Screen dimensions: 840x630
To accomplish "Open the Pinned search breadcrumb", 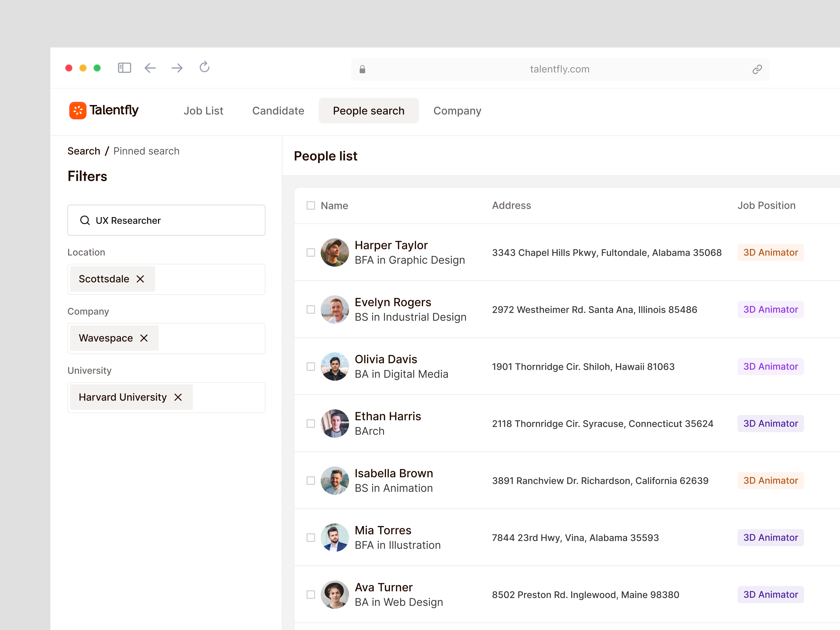I will [x=146, y=151].
